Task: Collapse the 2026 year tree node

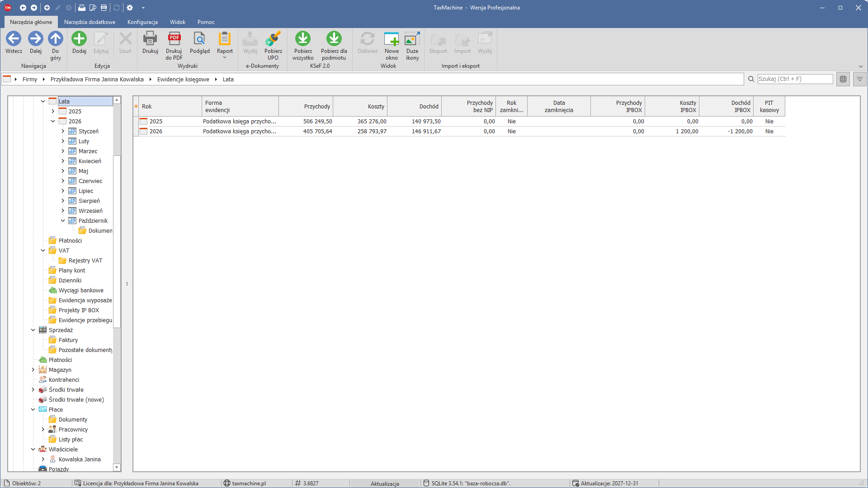Action: (53, 121)
